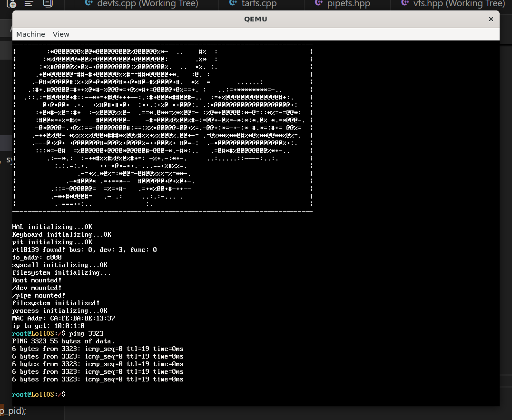
Task: Click the purple header icon on vfs.hpp tab
Action: [x=404, y=3]
